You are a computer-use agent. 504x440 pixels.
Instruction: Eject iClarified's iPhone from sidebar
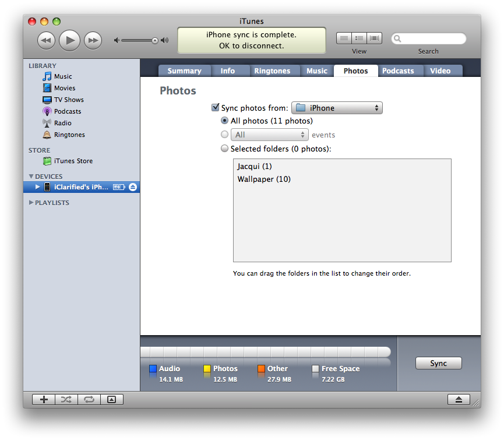(133, 187)
